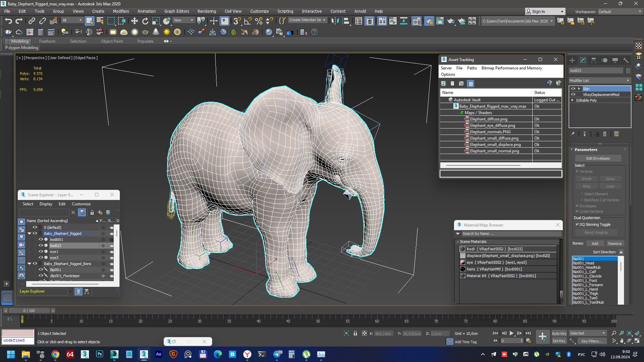
Task: Click the Zoom Extents navigation icon
Action: 629,333
